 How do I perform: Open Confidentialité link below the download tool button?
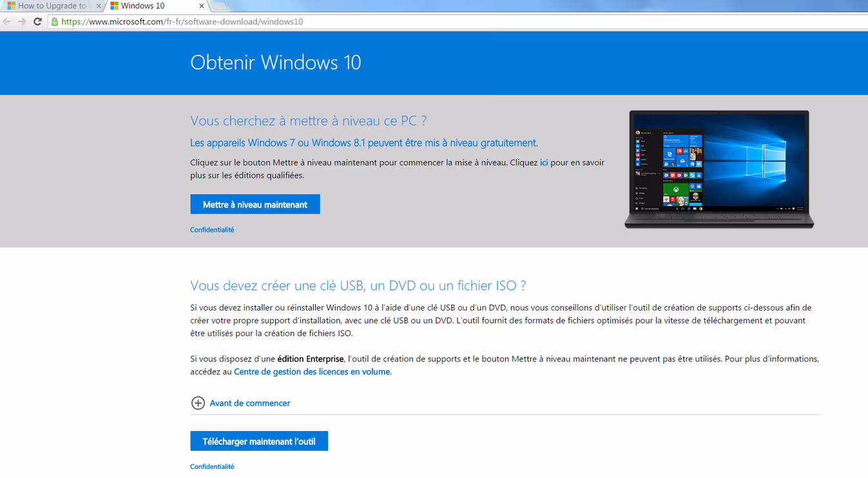[x=212, y=466]
